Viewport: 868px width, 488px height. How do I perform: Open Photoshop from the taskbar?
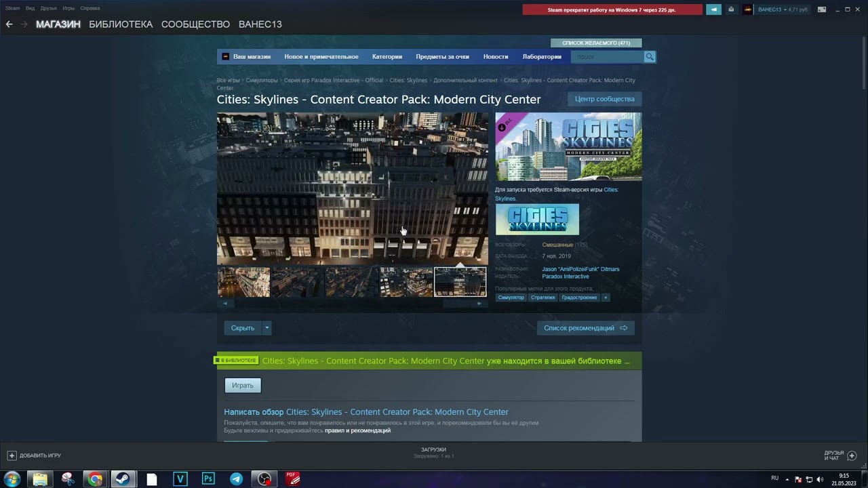(x=208, y=479)
